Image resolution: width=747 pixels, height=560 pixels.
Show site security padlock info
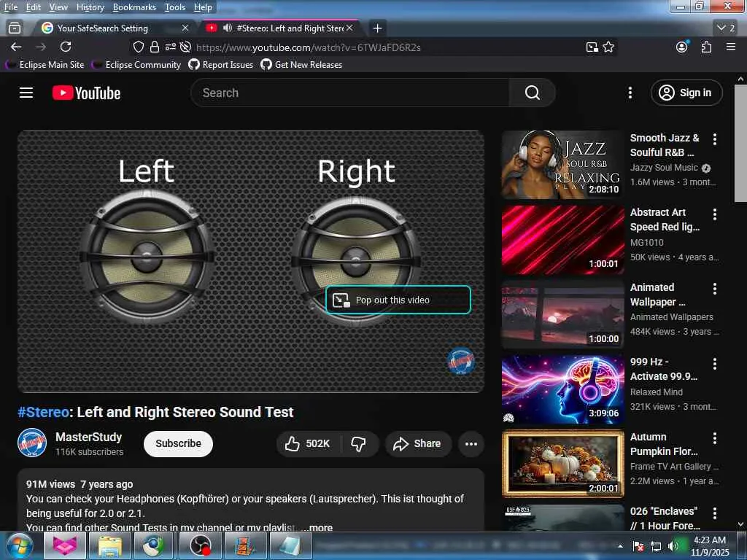tap(155, 47)
